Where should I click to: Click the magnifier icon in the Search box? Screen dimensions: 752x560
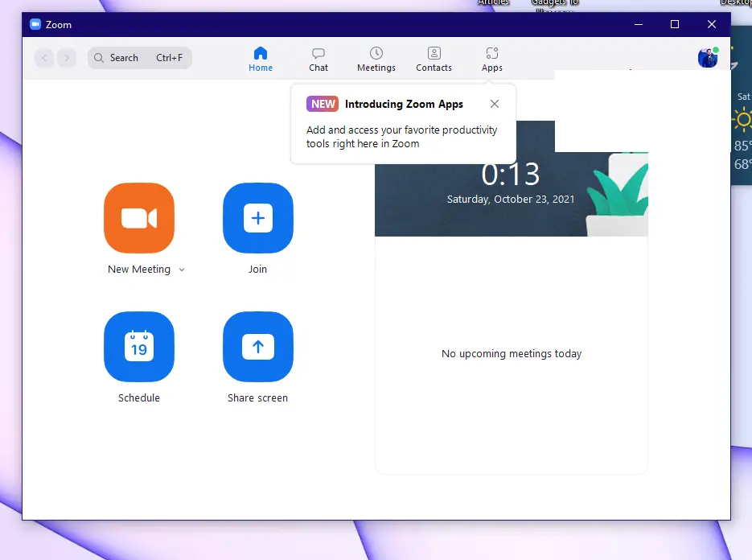click(x=99, y=58)
